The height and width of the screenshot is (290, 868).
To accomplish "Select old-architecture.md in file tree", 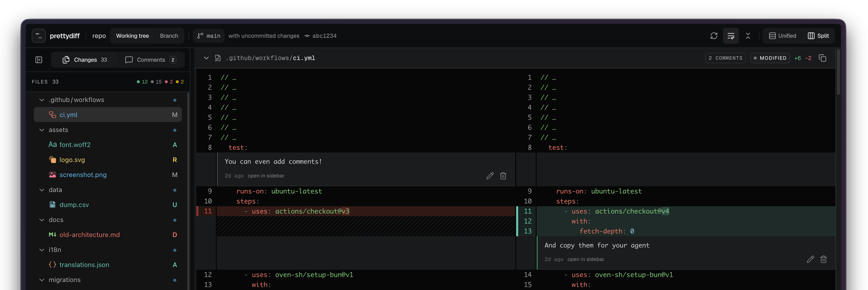I will tap(108, 234).
